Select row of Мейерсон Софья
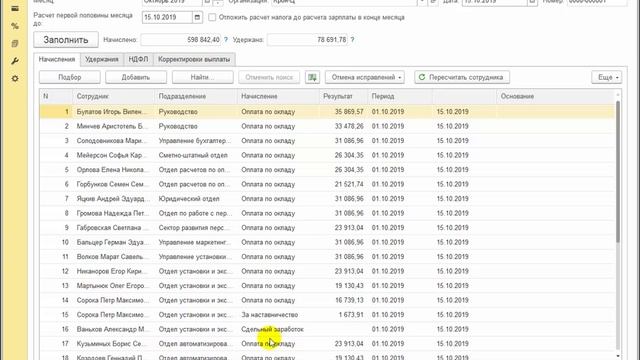Image resolution: width=640 pixels, height=360 pixels. click(x=327, y=155)
